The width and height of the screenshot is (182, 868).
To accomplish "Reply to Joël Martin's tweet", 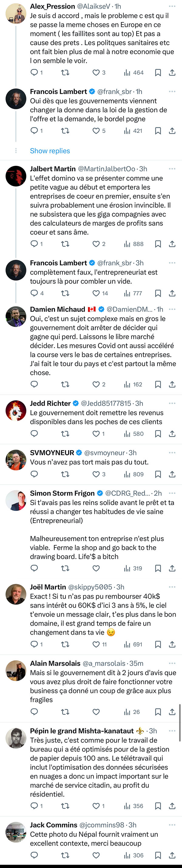I will pos(34,644).
